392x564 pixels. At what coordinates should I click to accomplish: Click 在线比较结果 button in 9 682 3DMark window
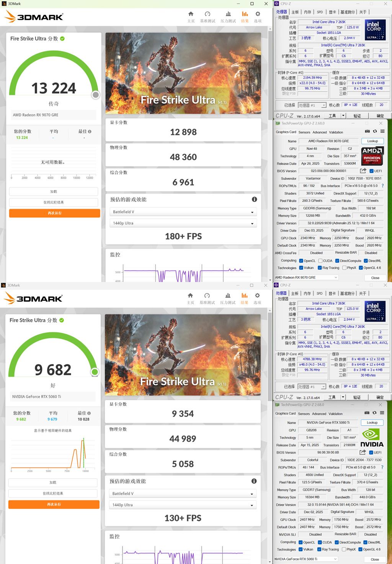click(x=53, y=493)
